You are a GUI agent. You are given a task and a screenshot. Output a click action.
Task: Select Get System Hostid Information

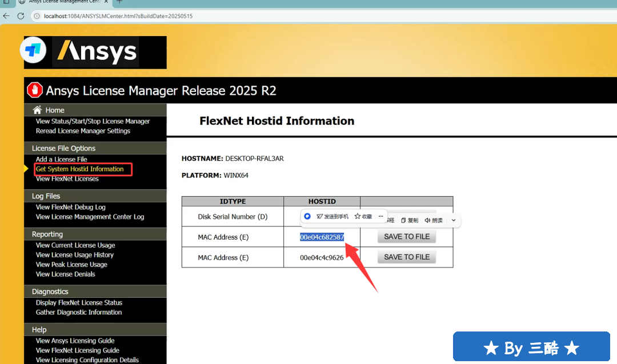click(80, 169)
